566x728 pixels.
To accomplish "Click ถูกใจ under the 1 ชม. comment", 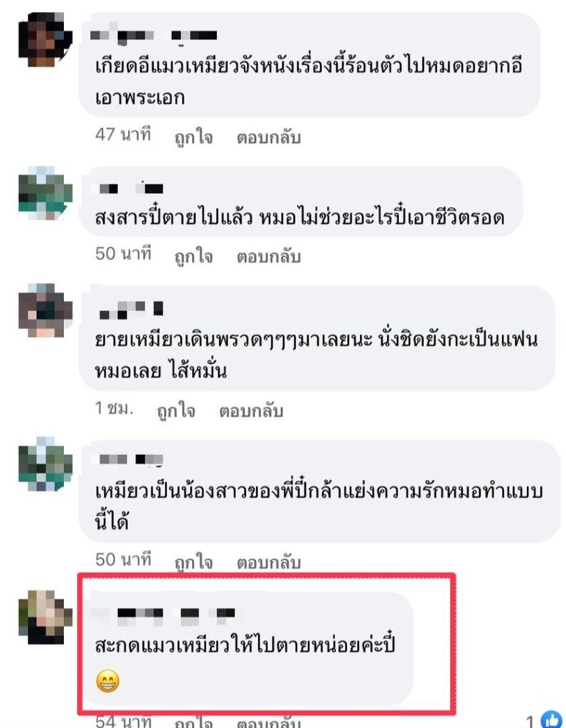I will click(176, 411).
